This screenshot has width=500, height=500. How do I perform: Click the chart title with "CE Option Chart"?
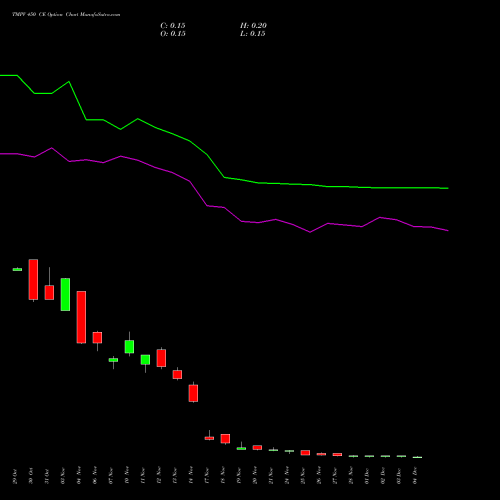(66, 15)
